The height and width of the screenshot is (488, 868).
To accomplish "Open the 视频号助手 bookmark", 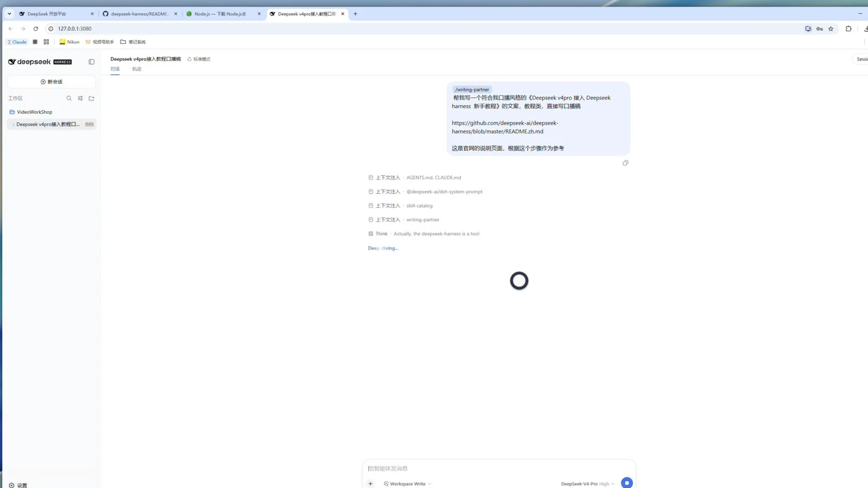I will click(x=100, y=42).
